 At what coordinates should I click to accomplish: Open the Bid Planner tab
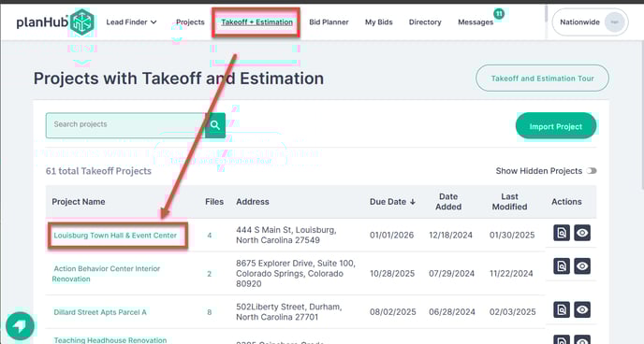click(329, 22)
